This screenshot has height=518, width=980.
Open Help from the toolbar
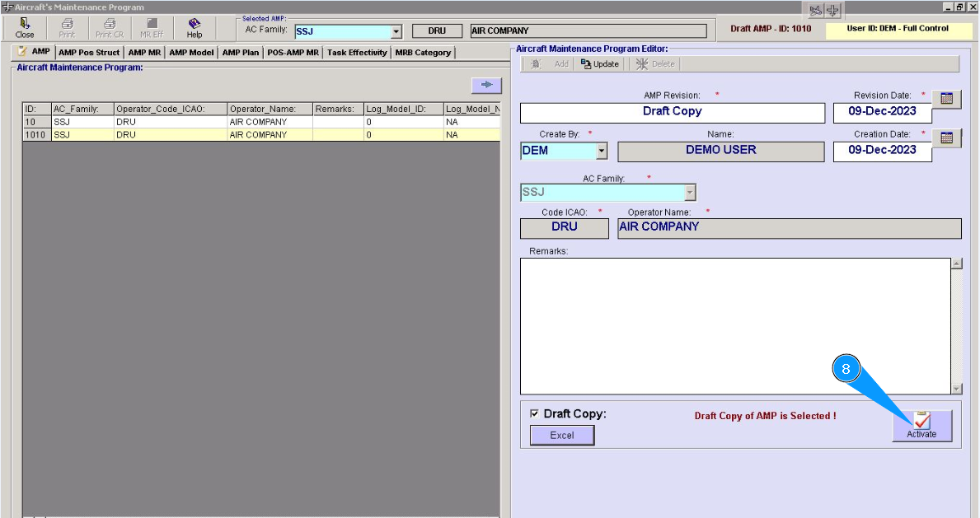(195, 28)
